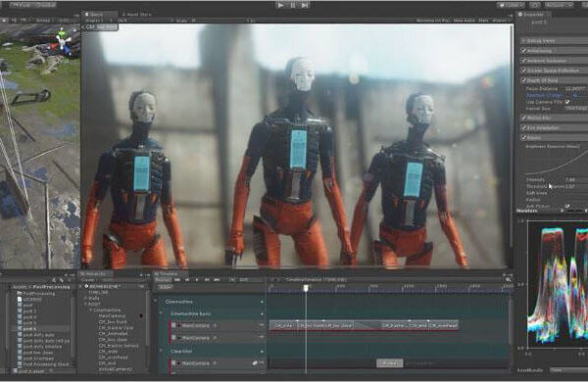Start Play mode with the top Play button
This screenshot has height=382, width=588.
(280, 5)
